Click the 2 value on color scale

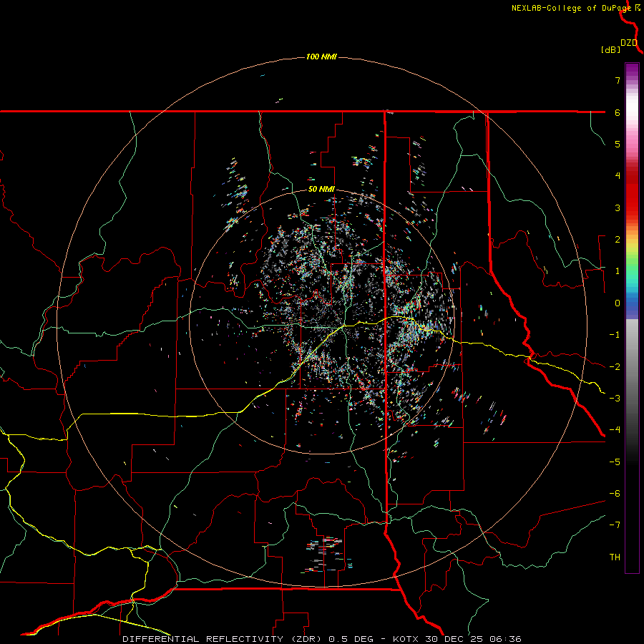[618, 240]
